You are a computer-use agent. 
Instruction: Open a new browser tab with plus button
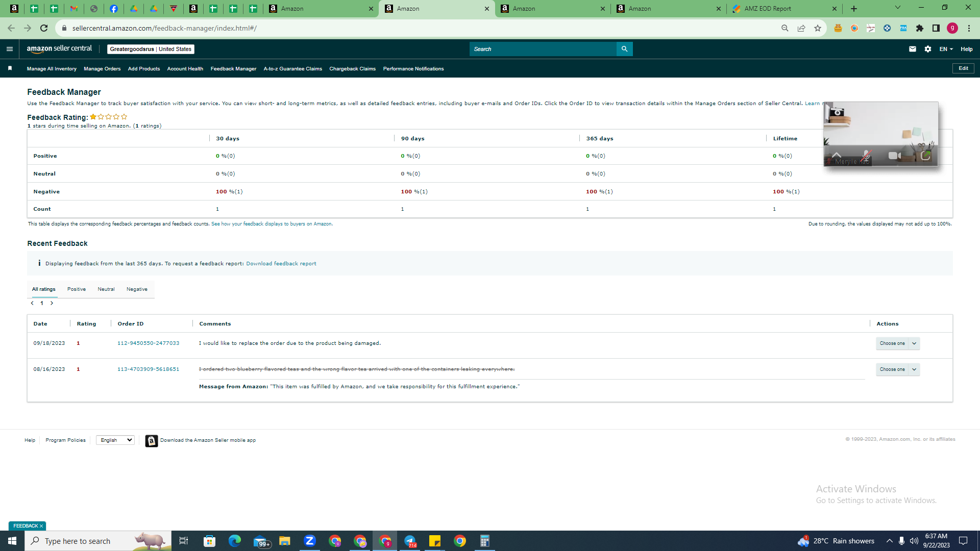[854, 9]
